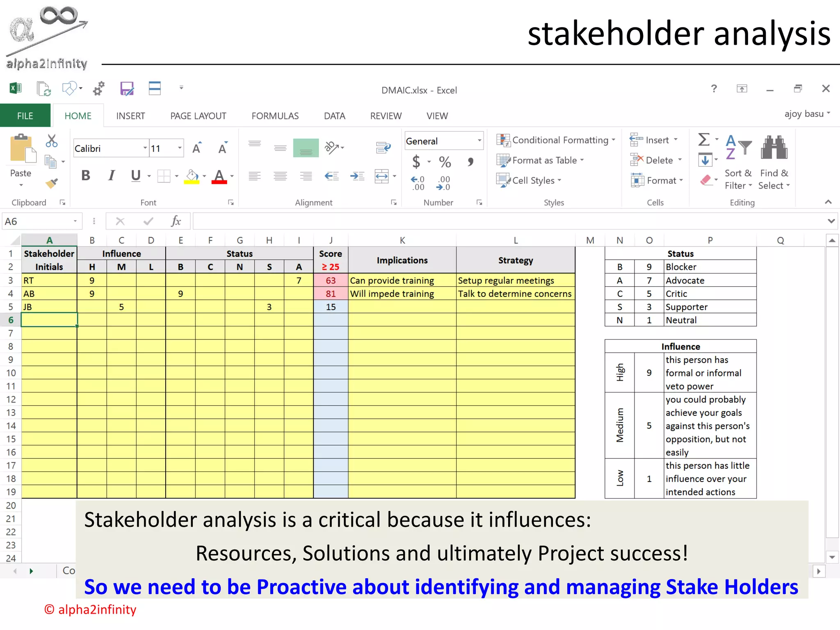
Task: Open Find & Select binoculars
Action: pos(774,162)
